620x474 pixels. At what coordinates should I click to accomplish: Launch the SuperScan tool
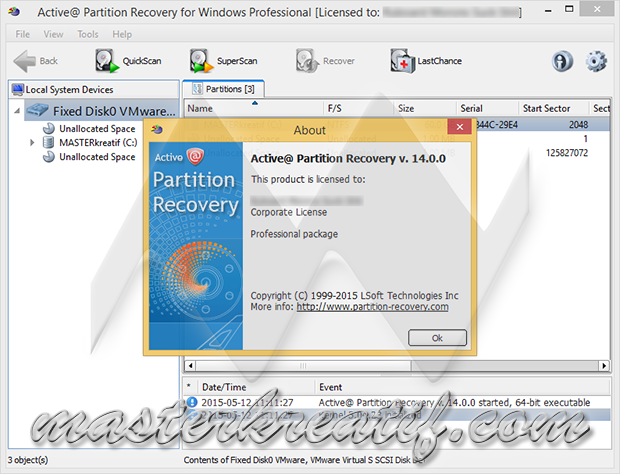coord(223,61)
